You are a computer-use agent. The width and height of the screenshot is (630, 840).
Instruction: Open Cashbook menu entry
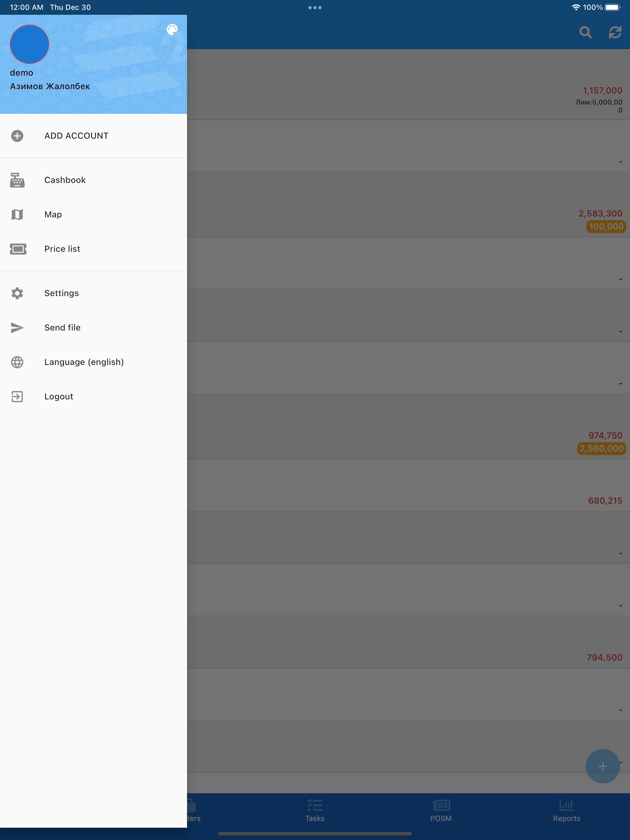click(x=94, y=180)
